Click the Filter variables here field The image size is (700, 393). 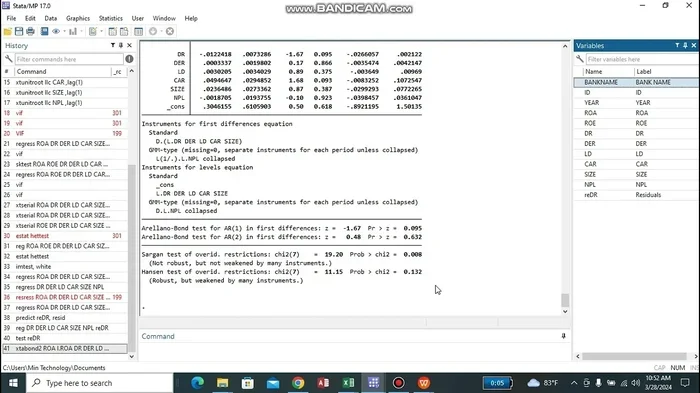(642, 59)
